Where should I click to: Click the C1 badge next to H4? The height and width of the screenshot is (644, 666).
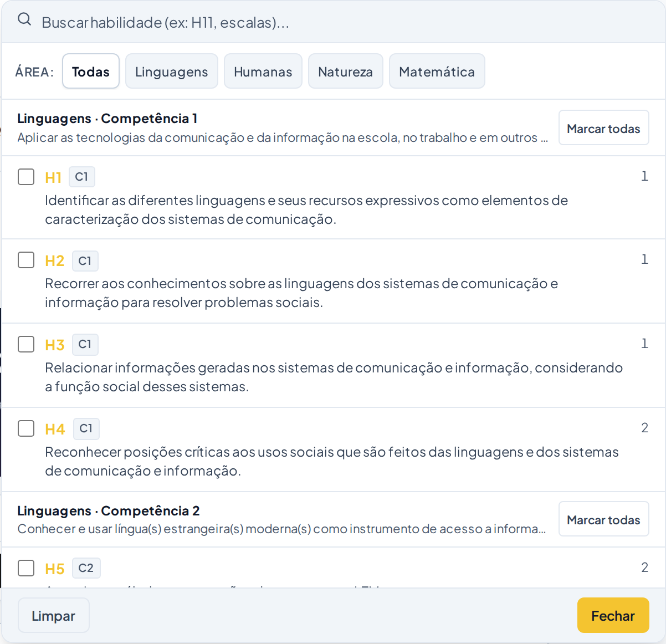click(x=86, y=428)
